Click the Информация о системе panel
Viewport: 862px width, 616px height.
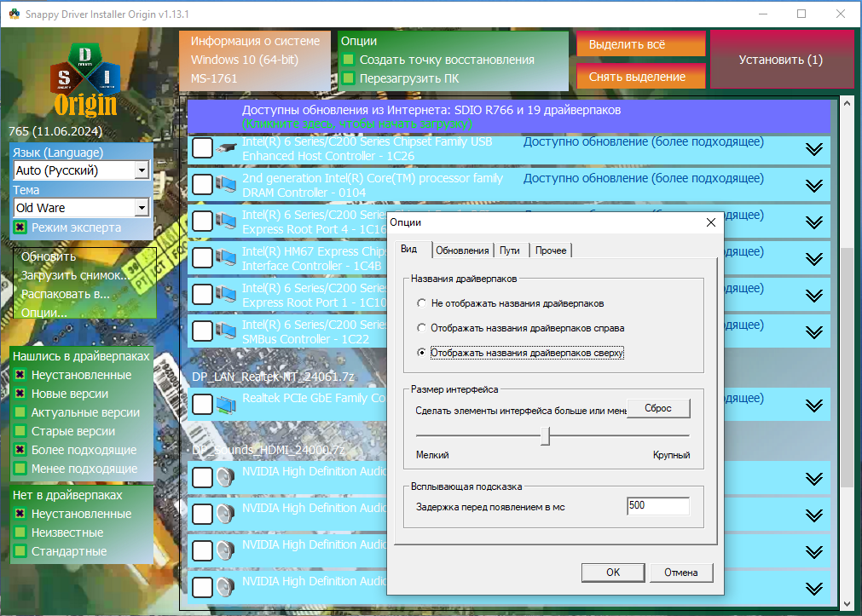[x=255, y=60]
